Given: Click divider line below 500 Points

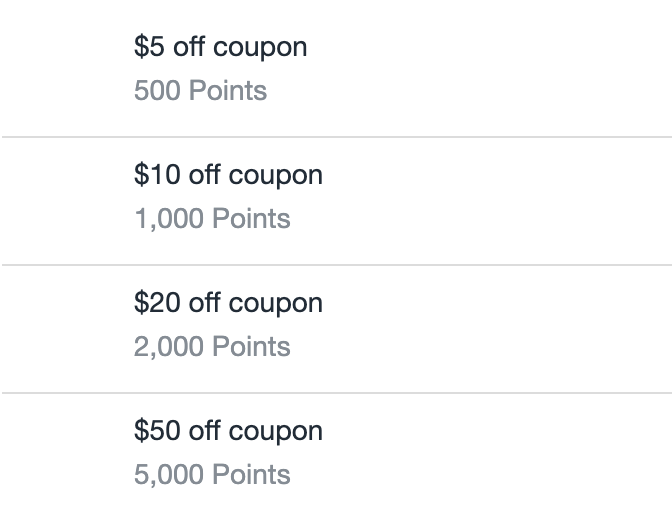Looking at the screenshot, I should coord(337,137).
